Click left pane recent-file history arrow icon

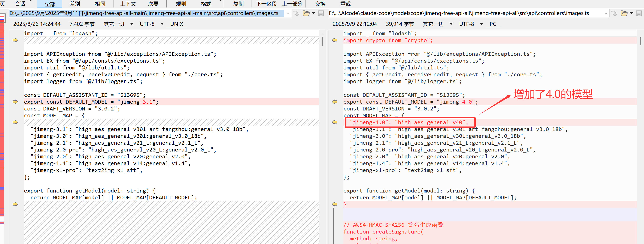click(297, 13)
